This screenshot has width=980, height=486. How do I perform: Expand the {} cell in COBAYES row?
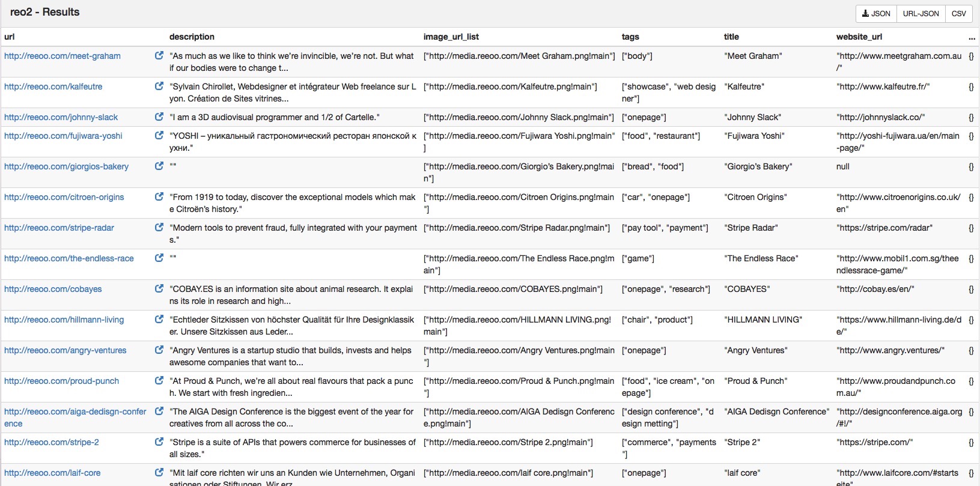point(971,289)
